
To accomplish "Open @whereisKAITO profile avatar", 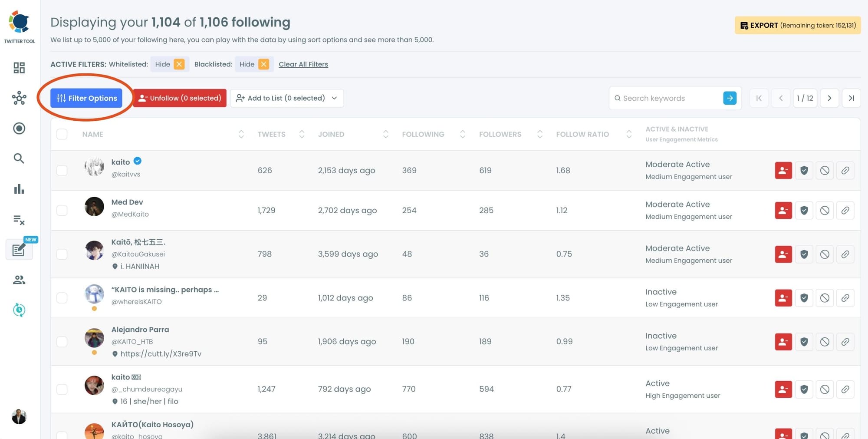I will tap(94, 294).
